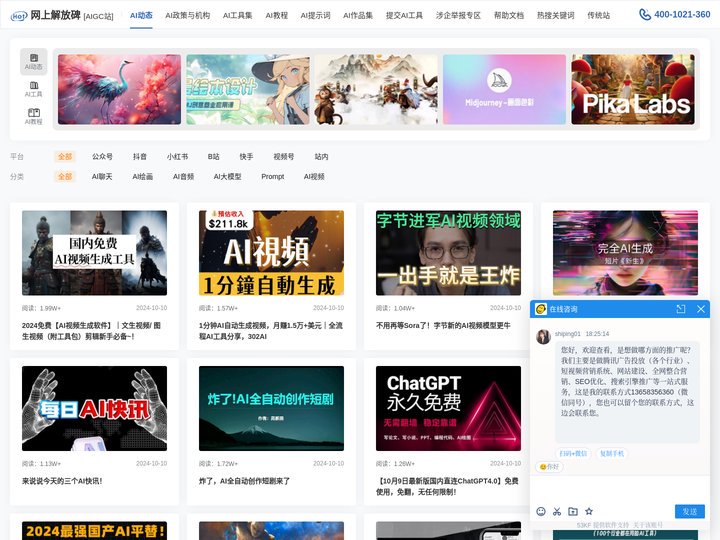The image size is (720, 540).
Task: Open the AI工具集 navigation tab
Action: pos(237,16)
